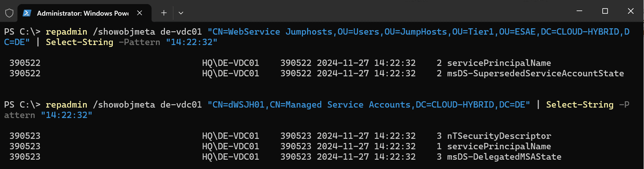Click the msDS-SupersededServiceAccountState attribute text
This screenshot has height=169, width=644.
(535, 73)
